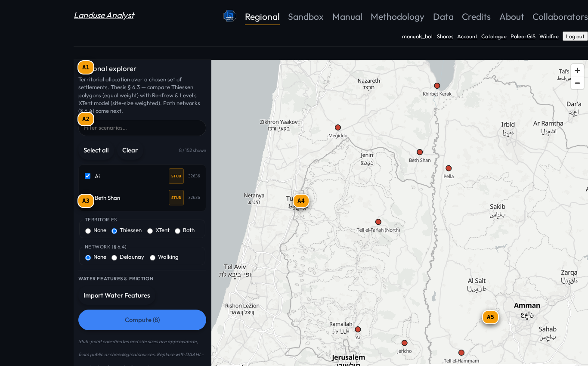The image size is (588, 366).
Task: Click the Beth Shan scenario row label
Action: [x=107, y=198]
